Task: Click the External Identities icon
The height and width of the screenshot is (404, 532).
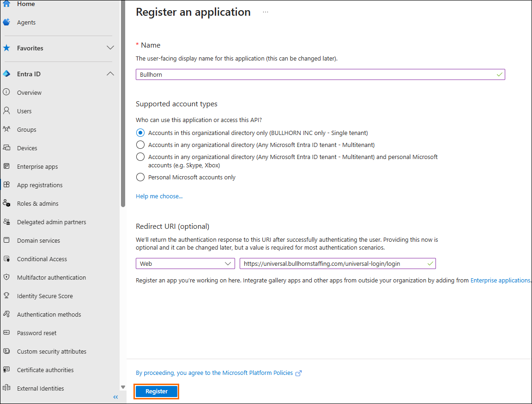Action: 6,388
